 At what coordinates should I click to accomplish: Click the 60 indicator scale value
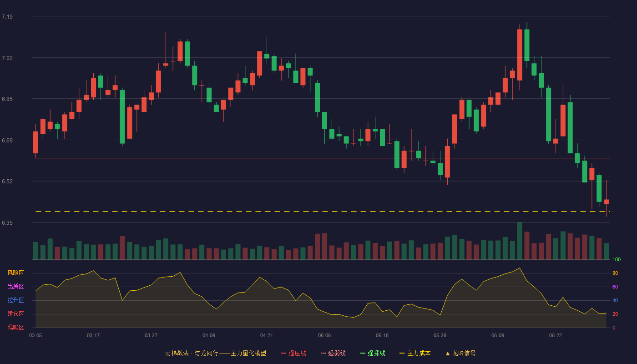coord(615,287)
